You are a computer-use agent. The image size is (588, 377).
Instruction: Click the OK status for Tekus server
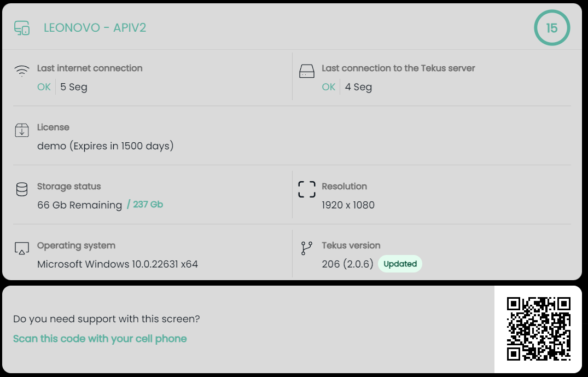coord(329,87)
